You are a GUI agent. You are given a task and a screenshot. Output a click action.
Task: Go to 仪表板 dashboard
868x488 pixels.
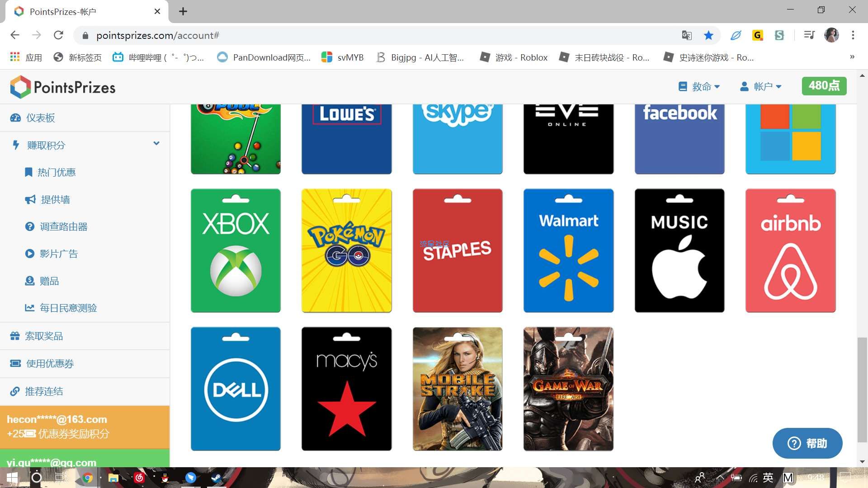85,118
